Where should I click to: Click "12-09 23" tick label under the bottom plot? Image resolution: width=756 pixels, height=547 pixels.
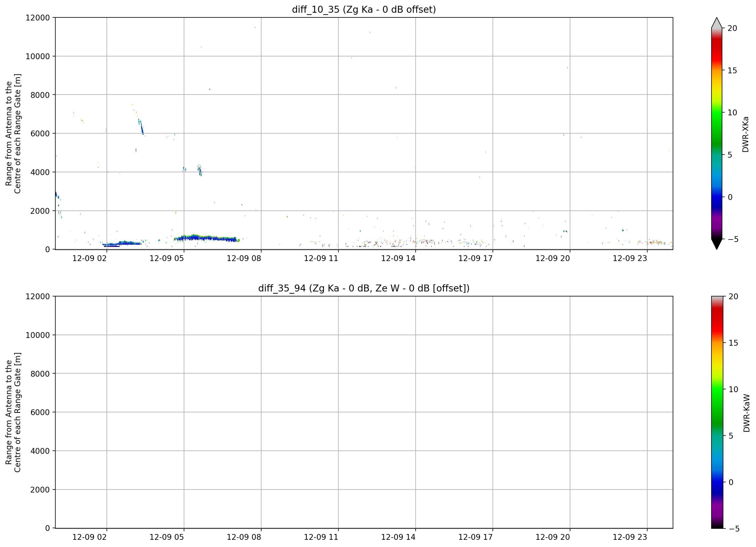tap(630, 537)
